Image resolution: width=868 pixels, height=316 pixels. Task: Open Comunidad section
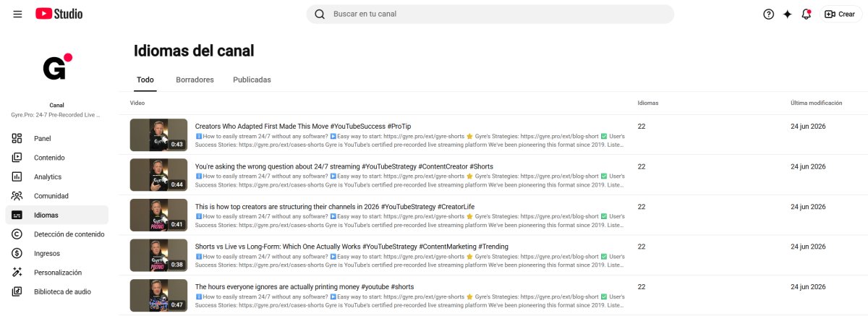56,196
